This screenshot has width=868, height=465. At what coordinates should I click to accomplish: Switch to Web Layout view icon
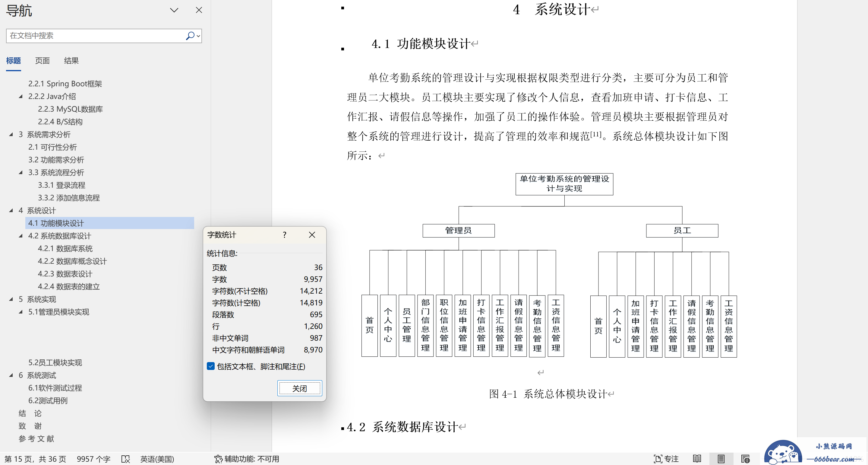pos(745,459)
